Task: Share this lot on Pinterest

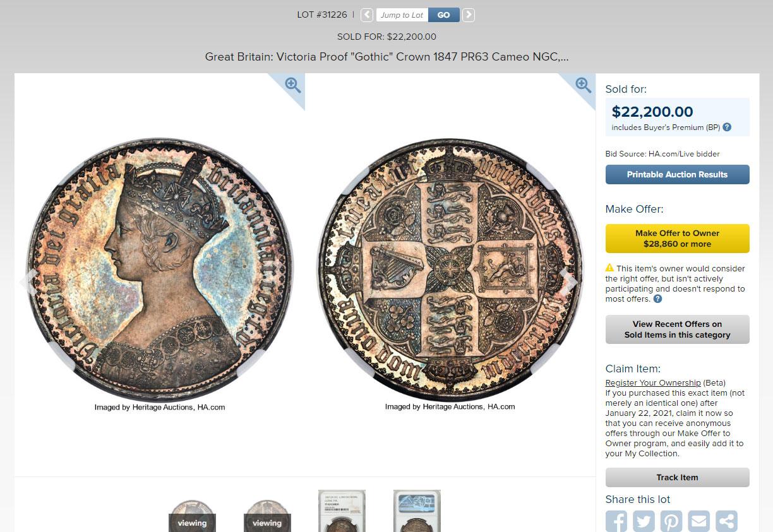Action: click(x=671, y=521)
